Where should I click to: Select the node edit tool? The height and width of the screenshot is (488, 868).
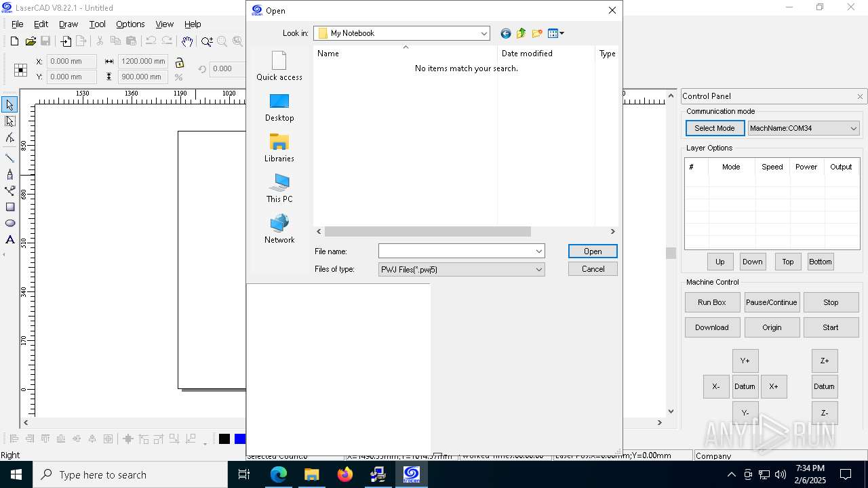click(9, 138)
